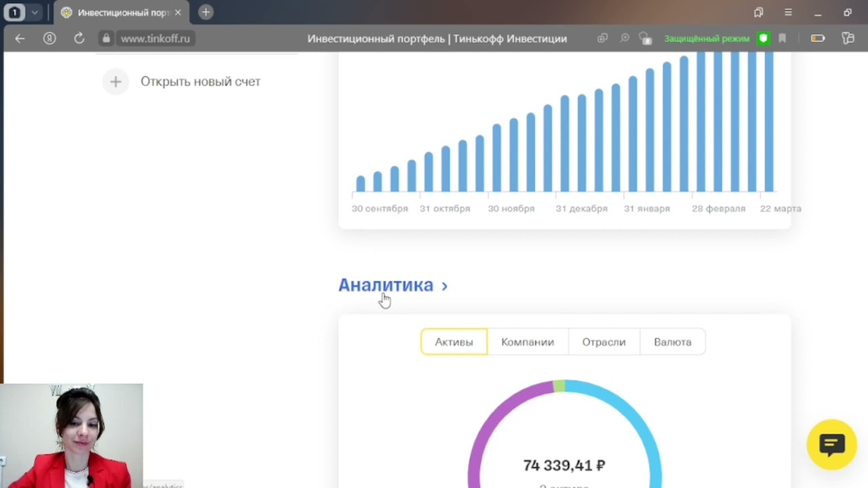
Task: Open the browser hamburger menu
Action: [x=788, y=12]
